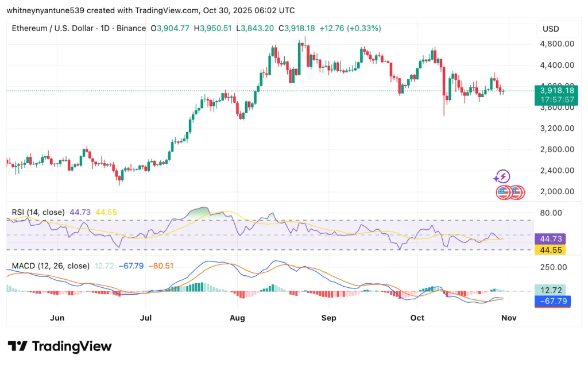Viewport: 588px width, 366px height.
Task: Click the purple RSI badge showing 44.73
Action: tap(550, 238)
